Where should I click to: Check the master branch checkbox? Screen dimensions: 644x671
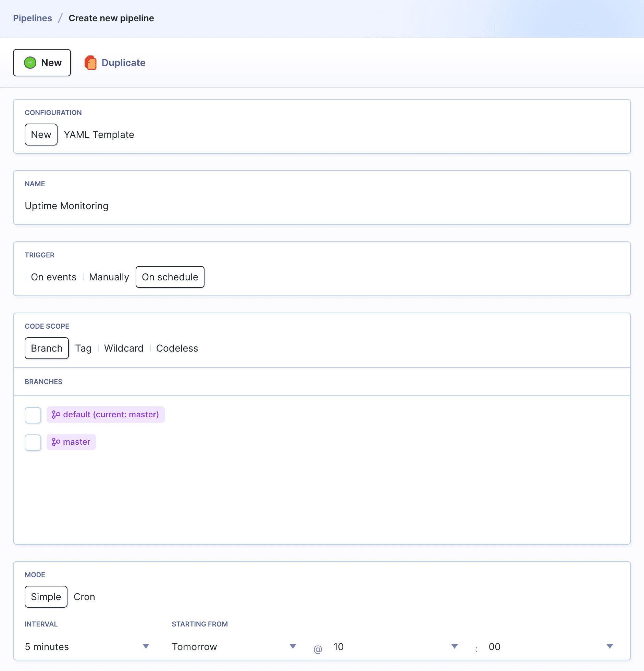(33, 442)
